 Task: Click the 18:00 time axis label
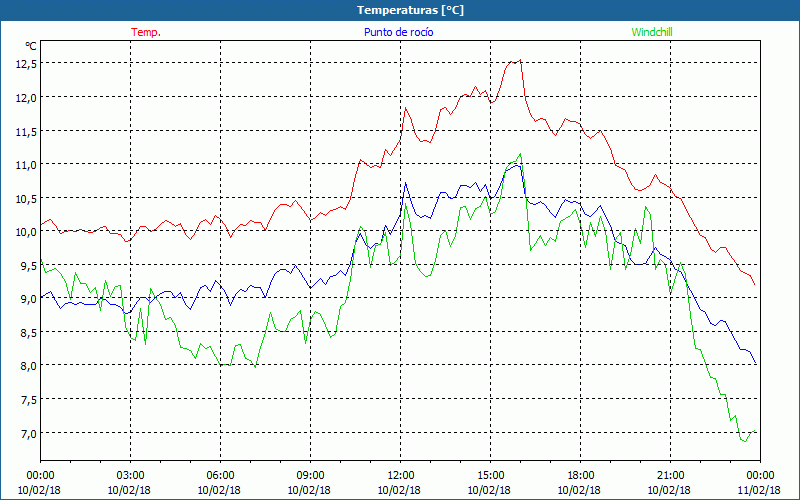click(x=580, y=475)
